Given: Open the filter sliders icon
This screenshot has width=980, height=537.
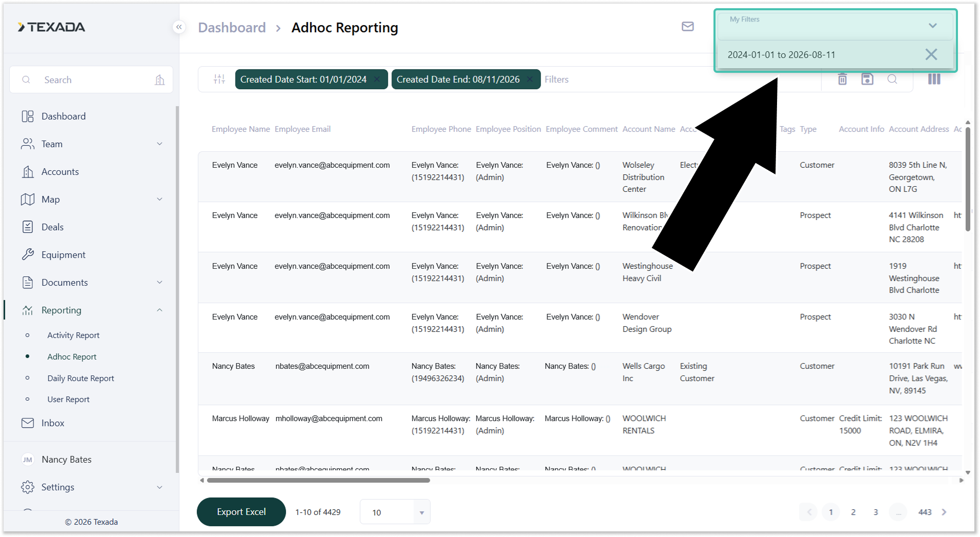Looking at the screenshot, I should 219,79.
